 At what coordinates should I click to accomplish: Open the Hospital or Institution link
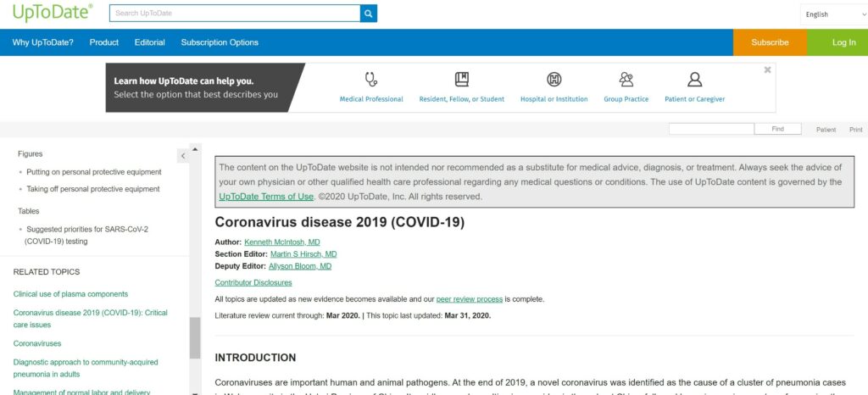[x=554, y=99]
